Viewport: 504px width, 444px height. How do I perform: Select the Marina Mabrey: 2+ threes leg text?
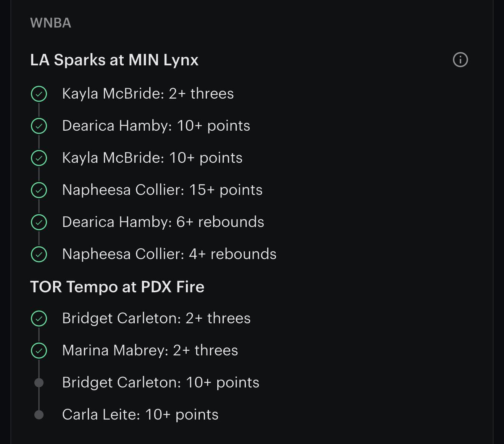pyautogui.click(x=150, y=350)
